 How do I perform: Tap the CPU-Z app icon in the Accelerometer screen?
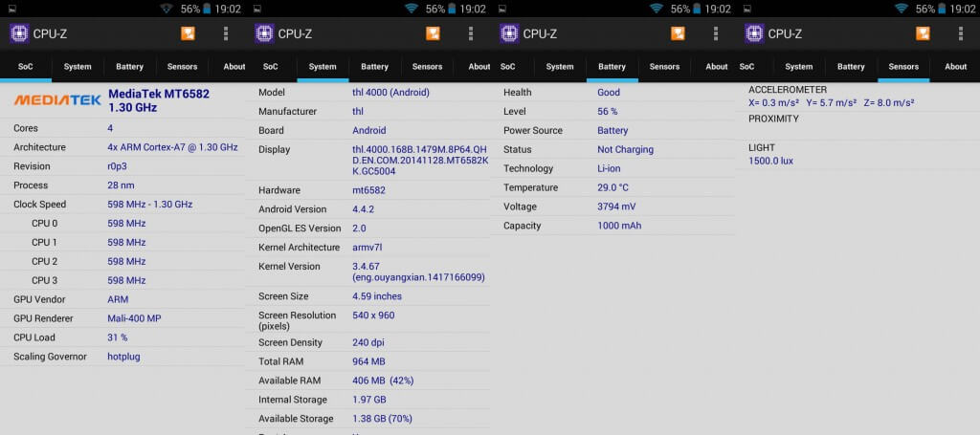[754, 33]
